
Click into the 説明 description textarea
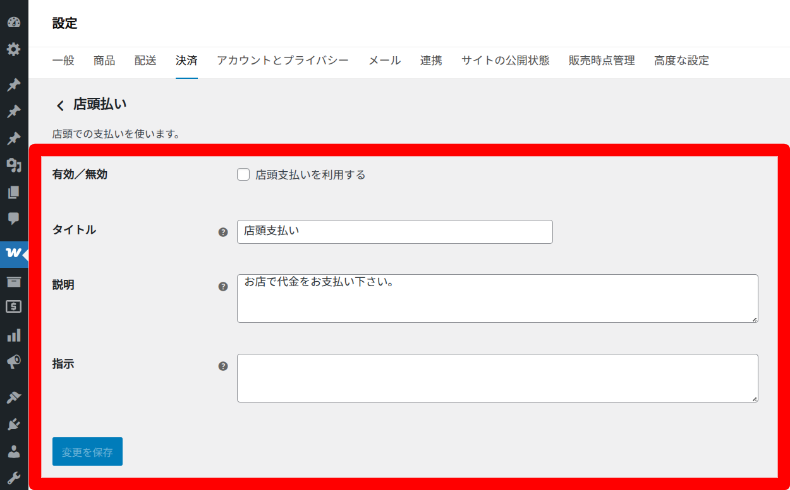tap(498, 299)
